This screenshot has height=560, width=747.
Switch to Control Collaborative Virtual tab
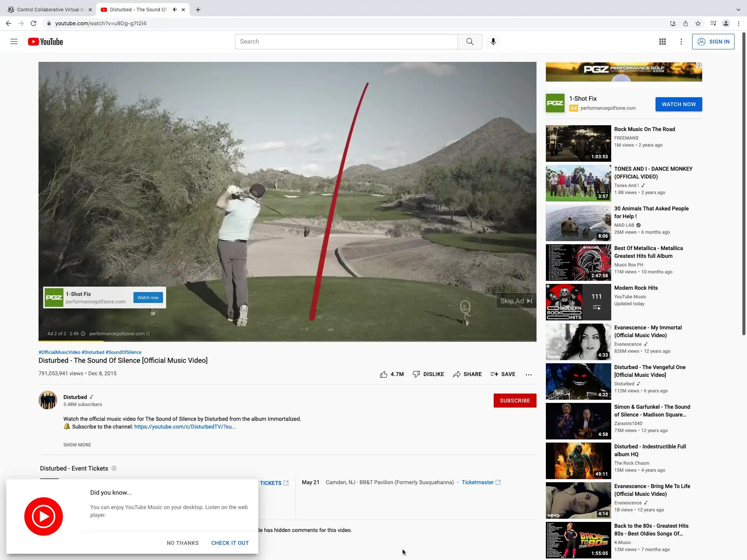coord(49,10)
